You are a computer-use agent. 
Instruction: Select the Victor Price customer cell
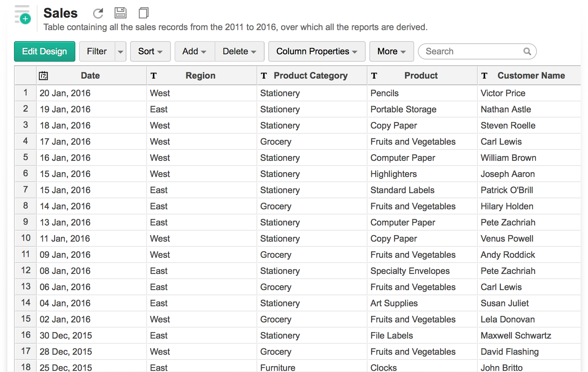503,93
